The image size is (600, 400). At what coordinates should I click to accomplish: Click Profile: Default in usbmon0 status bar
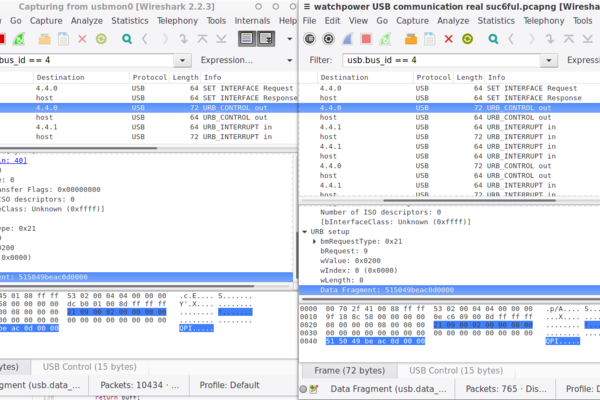pyautogui.click(x=229, y=385)
